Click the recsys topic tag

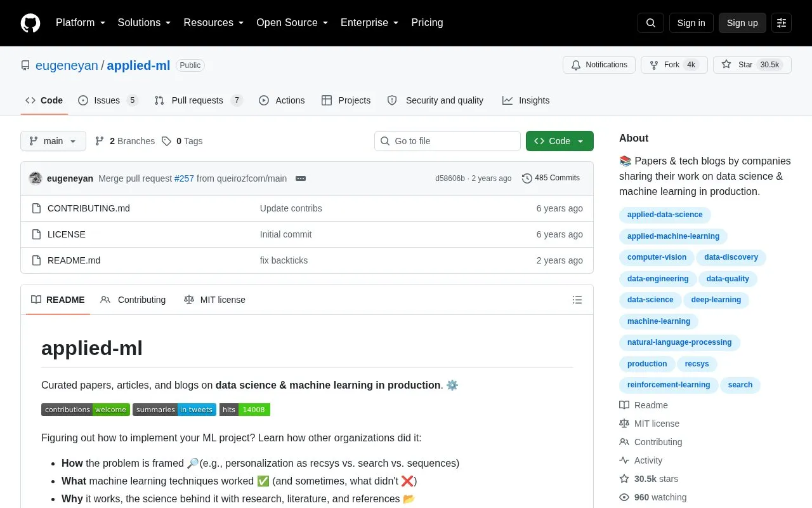pyautogui.click(x=697, y=364)
